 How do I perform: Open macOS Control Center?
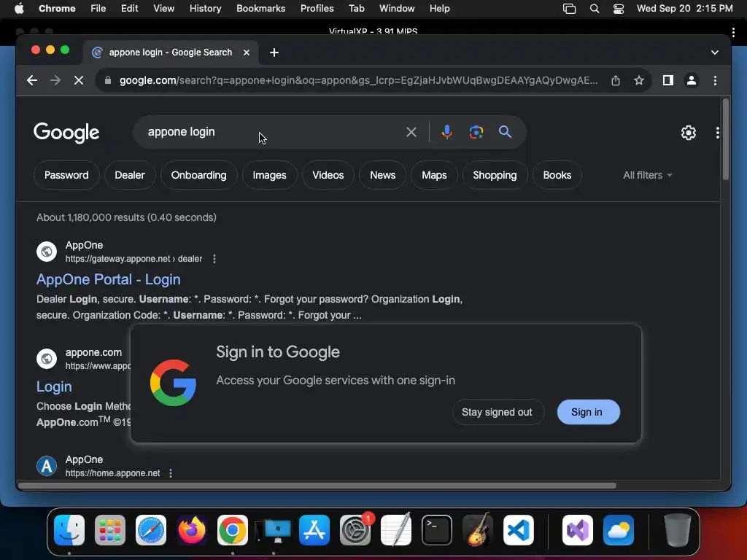619,9
